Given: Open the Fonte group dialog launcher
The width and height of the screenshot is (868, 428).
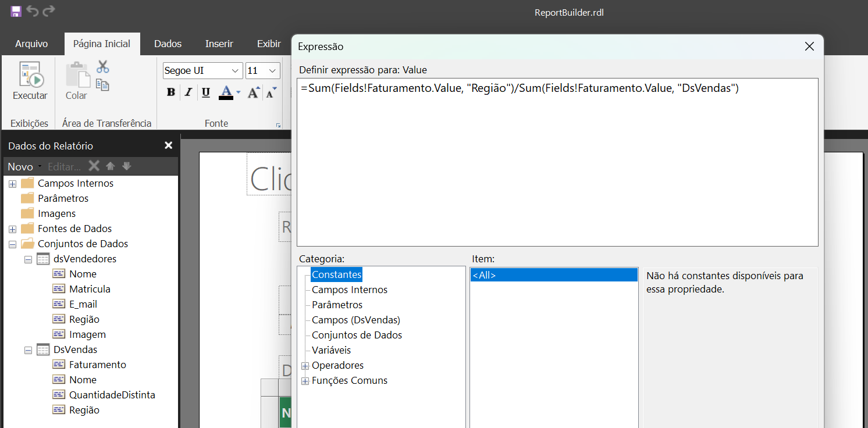Looking at the screenshot, I should pos(279,125).
